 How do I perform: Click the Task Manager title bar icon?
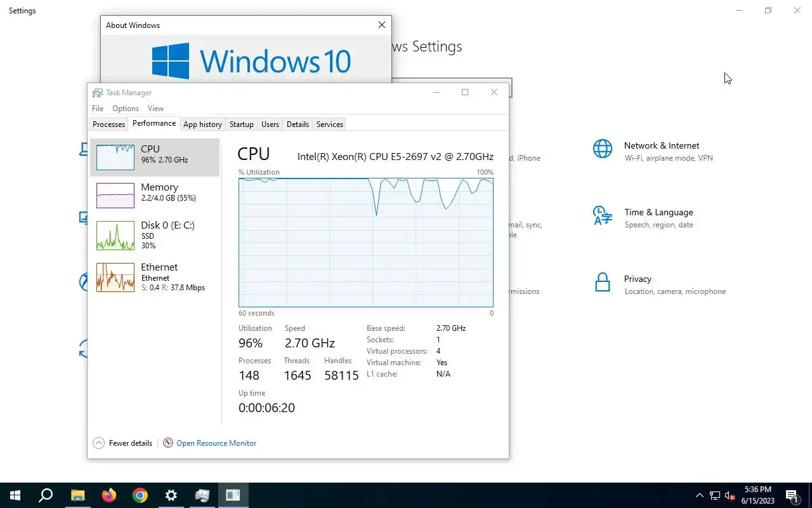[x=97, y=93]
